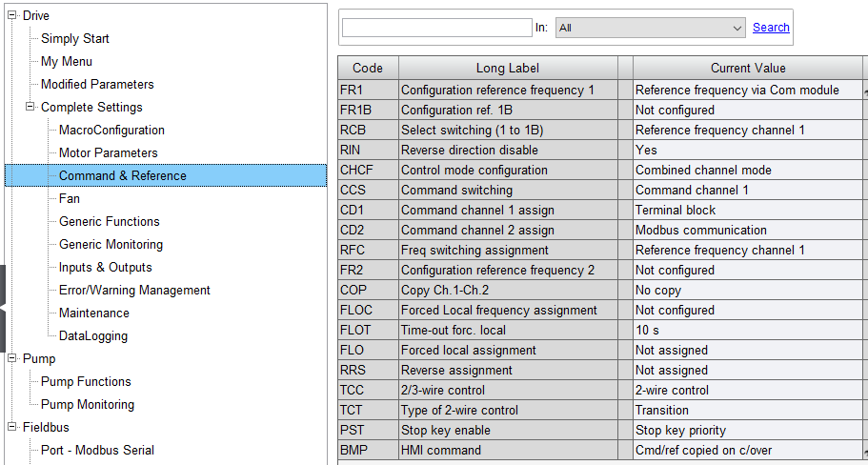Select the CHCF code cell

pos(368,170)
